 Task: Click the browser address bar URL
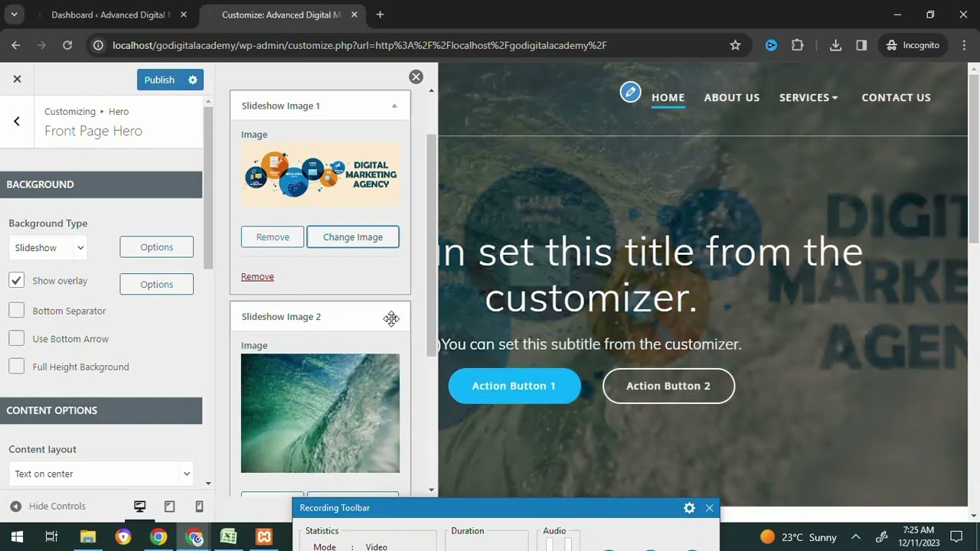pyautogui.click(x=360, y=45)
